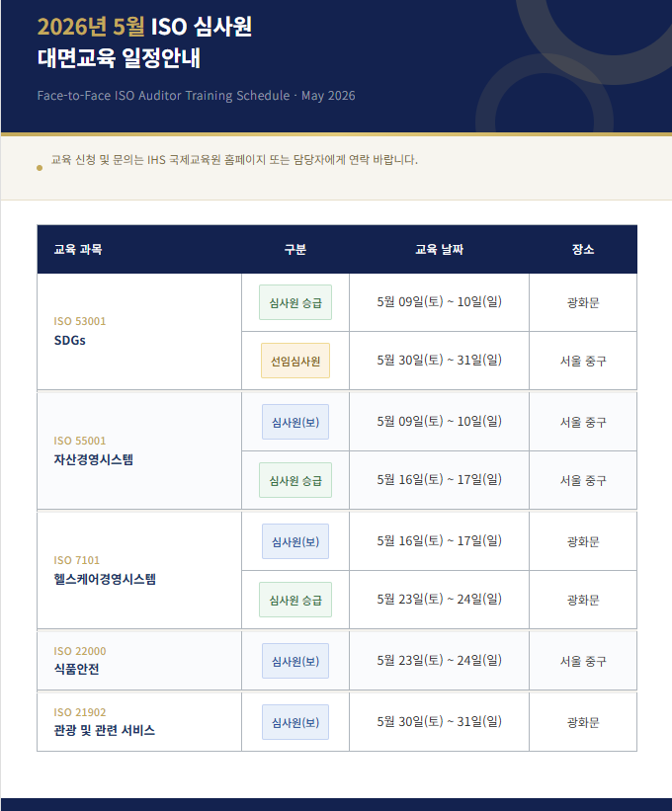The height and width of the screenshot is (811, 672).
Task: Click the 심사원 승급 badge for ISO 53001 SDGs
Action: (295, 302)
